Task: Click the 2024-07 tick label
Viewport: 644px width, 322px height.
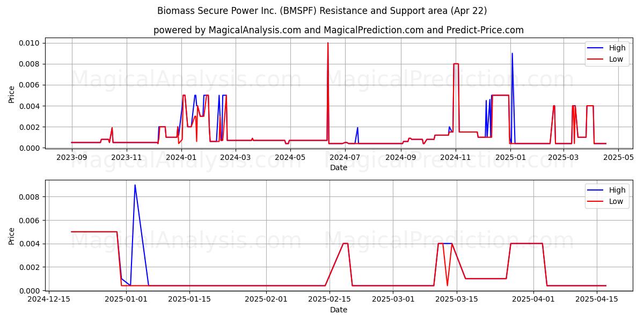Action: 345,157
